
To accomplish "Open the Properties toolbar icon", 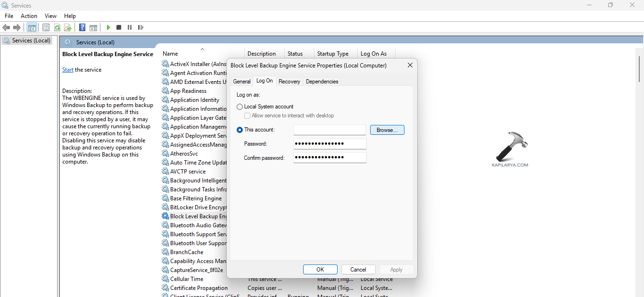I will tap(46, 28).
